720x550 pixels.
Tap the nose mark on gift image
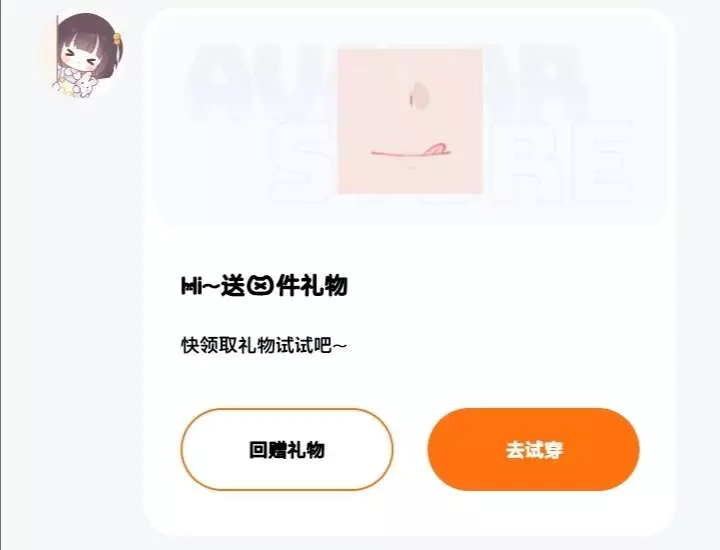click(419, 95)
